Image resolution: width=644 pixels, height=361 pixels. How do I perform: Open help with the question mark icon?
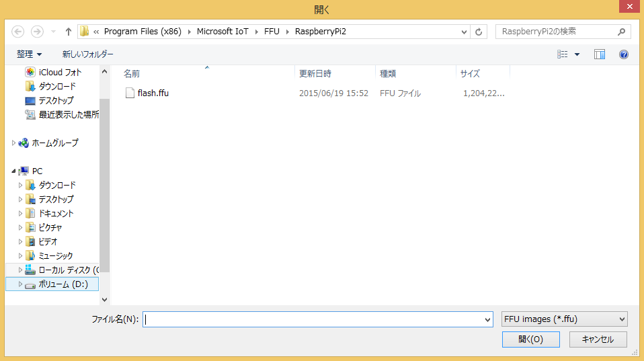623,54
